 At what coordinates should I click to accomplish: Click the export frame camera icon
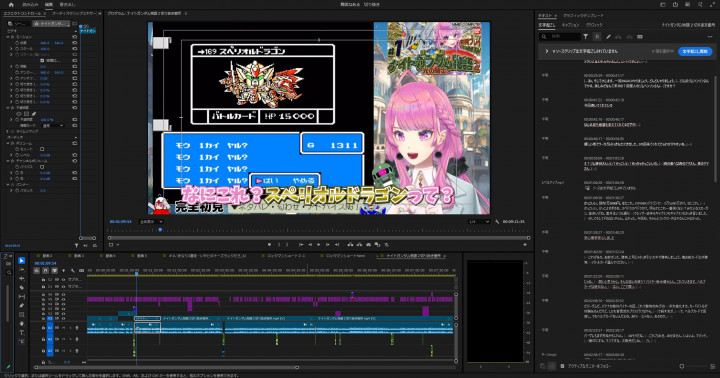tap(368, 244)
